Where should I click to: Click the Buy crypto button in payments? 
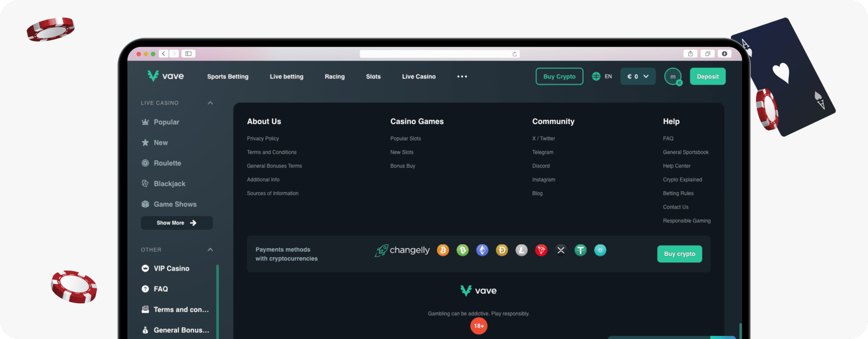(679, 254)
